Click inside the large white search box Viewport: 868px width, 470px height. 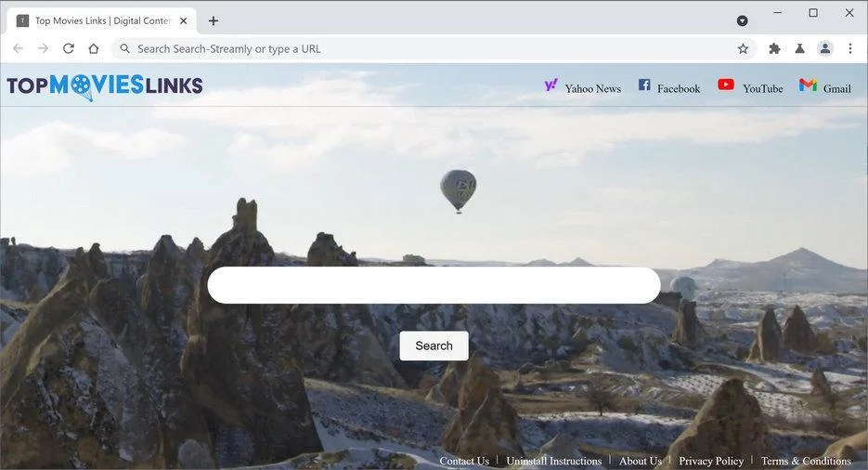pyautogui.click(x=434, y=286)
